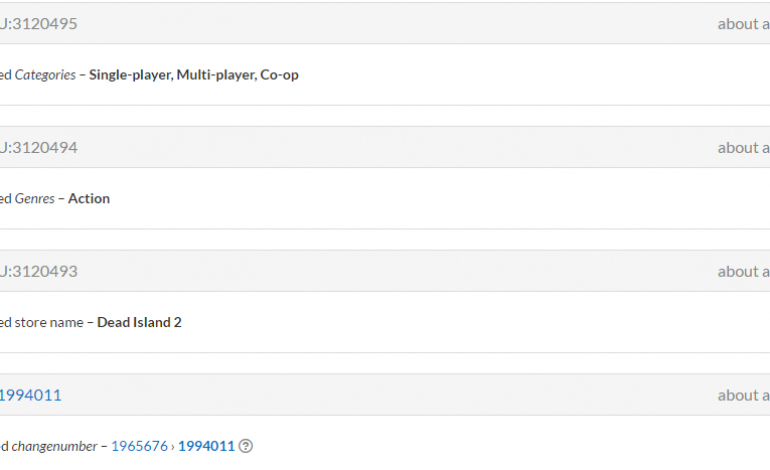Open the bold 1994011 changenumber link
Image resolution: width=770 pixels, height=470 pixels.
click(x=206, y=446)
